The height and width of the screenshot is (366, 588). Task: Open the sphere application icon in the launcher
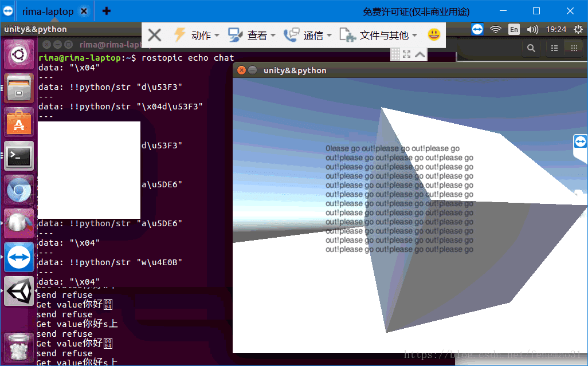point(18,223)
